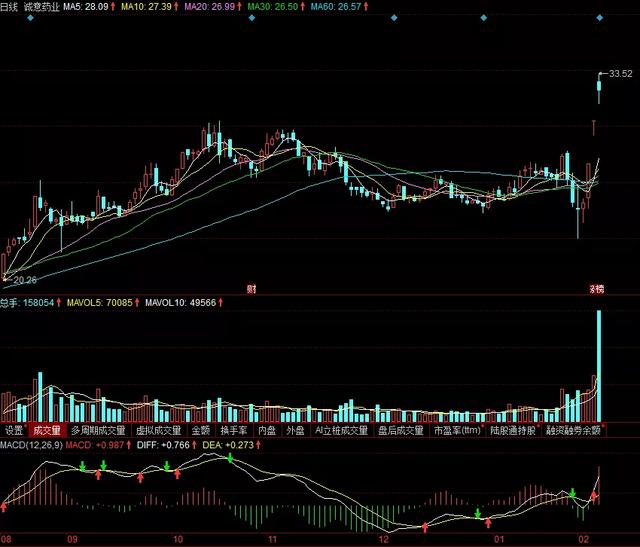The image size is (640, 547).
Task: Click the 09 month label on time axis
Action: 72,539
